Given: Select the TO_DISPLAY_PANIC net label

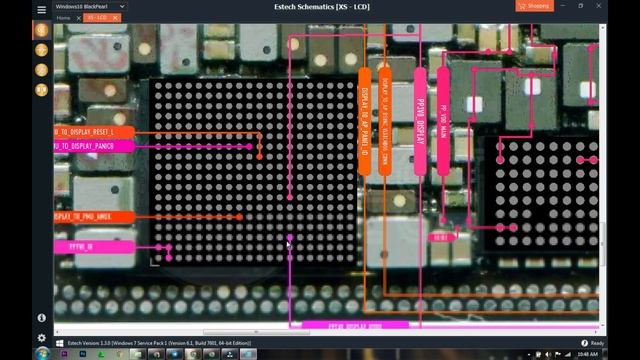Looking at the screenshot, I should 94,146.
